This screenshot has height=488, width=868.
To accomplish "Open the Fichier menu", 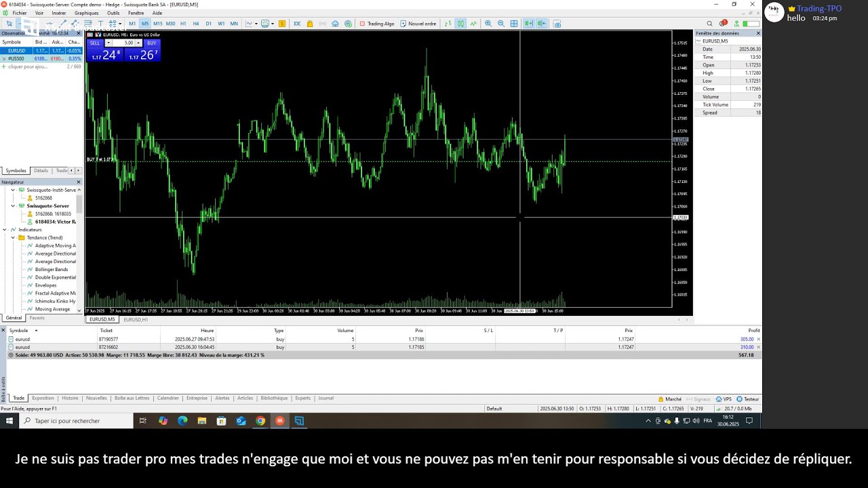I will click(20, 13).
